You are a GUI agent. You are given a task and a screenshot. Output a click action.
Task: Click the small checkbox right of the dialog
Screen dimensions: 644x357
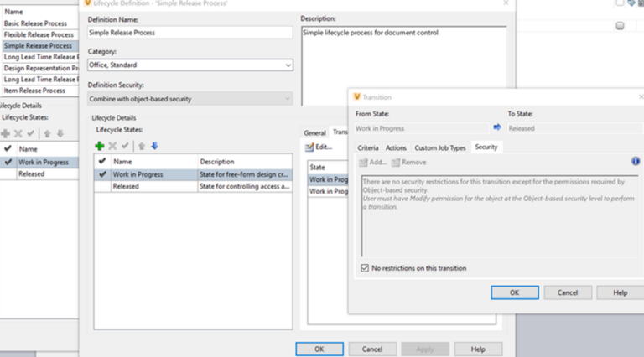[620, 26]
